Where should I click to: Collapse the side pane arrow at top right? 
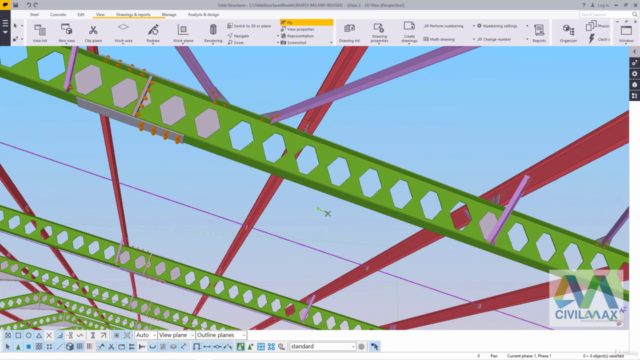tap(634, 52)
